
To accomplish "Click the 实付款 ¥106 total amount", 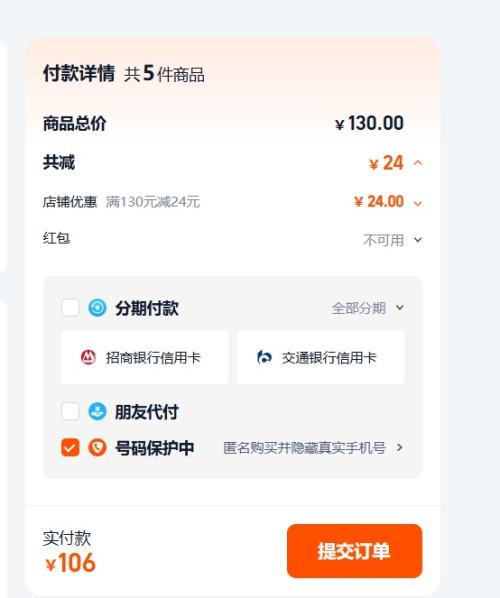I will (x=70, y=563).
